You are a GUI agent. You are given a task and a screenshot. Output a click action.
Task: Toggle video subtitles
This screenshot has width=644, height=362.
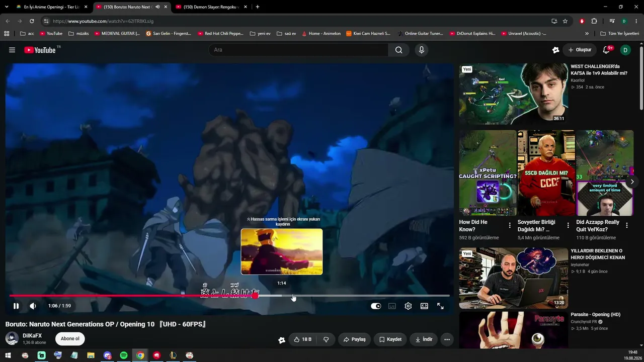click(392, 306)
